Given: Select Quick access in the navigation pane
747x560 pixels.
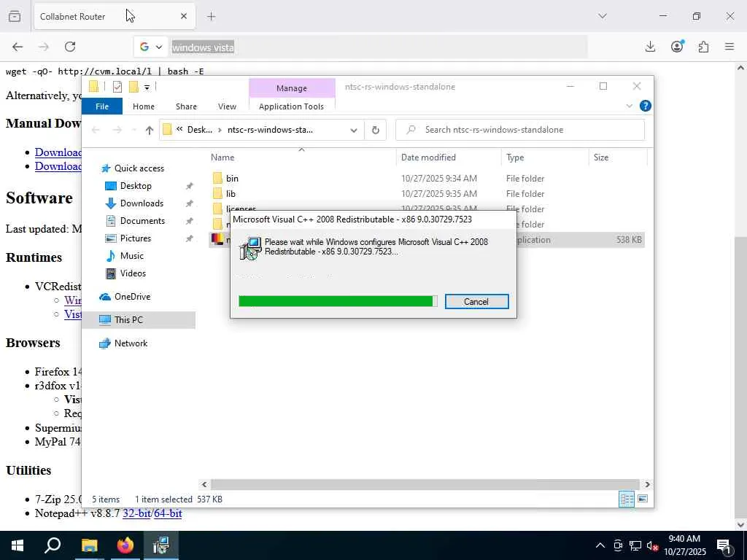Looking at the screenshot, I should point(139,168).
